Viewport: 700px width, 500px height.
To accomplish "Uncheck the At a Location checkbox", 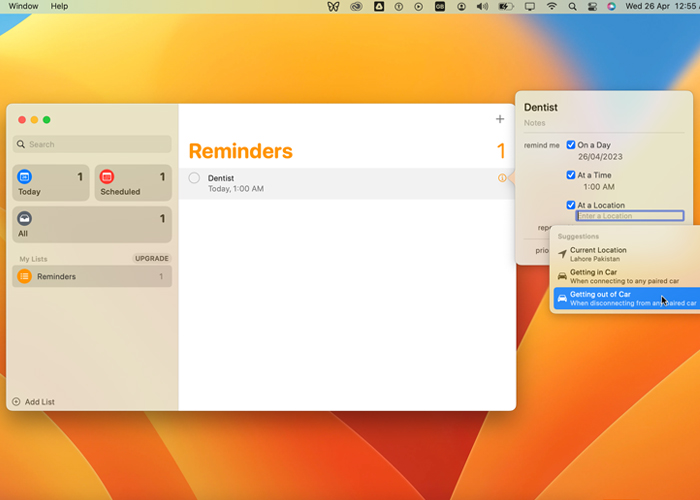I will tap(571, 205).
